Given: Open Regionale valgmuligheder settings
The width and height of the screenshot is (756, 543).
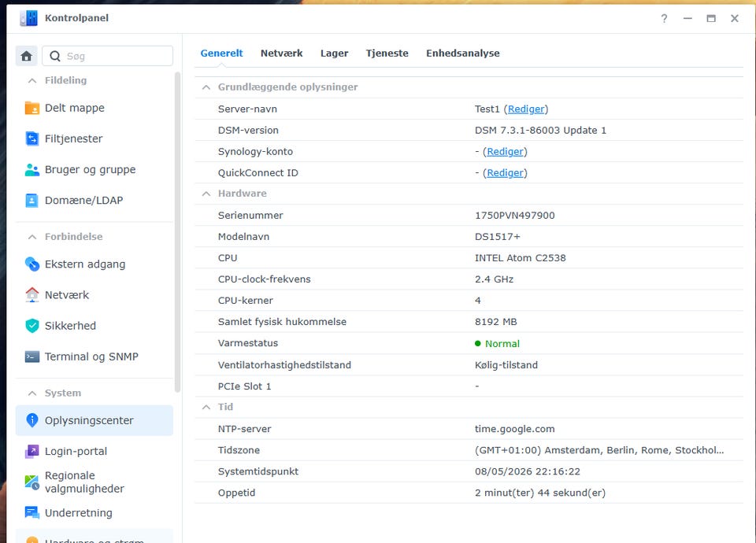Looking at the screenshot, I should [x=94, y=482].
